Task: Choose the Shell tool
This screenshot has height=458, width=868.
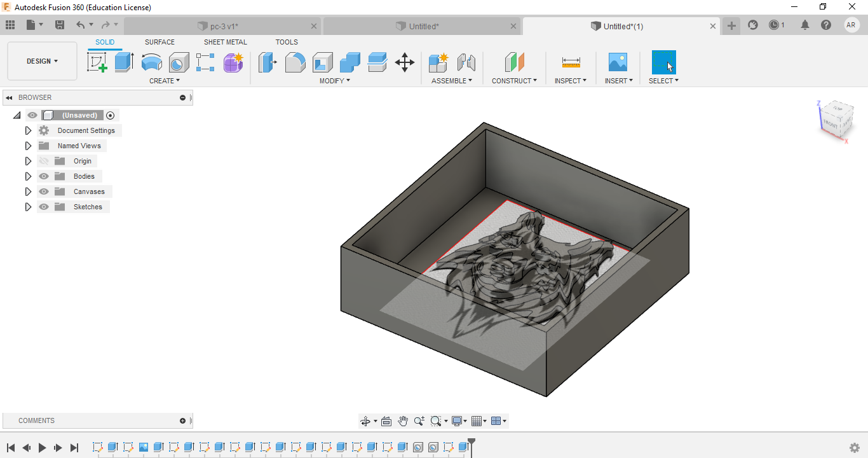Action: tap(322, 62)
